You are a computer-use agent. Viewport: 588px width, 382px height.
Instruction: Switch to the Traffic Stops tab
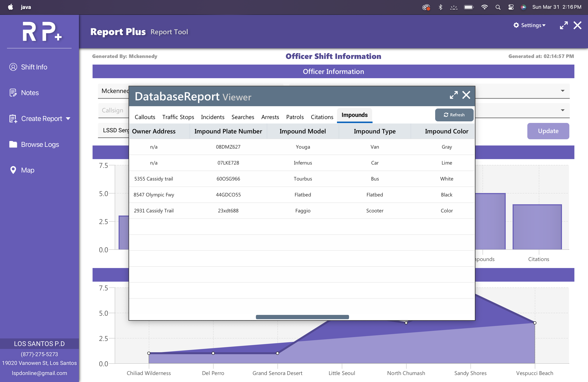178,117
